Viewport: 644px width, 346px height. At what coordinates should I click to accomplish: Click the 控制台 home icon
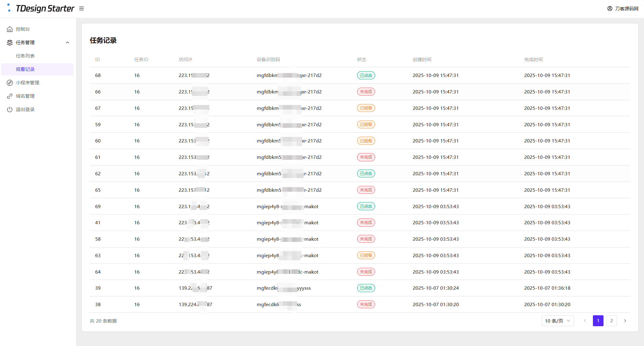pyautogui.click(x=10, y=29)
